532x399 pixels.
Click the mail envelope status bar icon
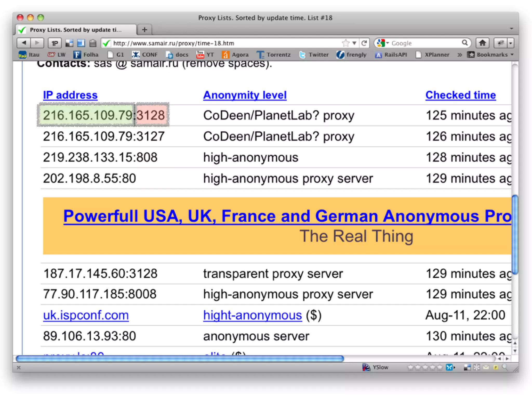point(486,367)
